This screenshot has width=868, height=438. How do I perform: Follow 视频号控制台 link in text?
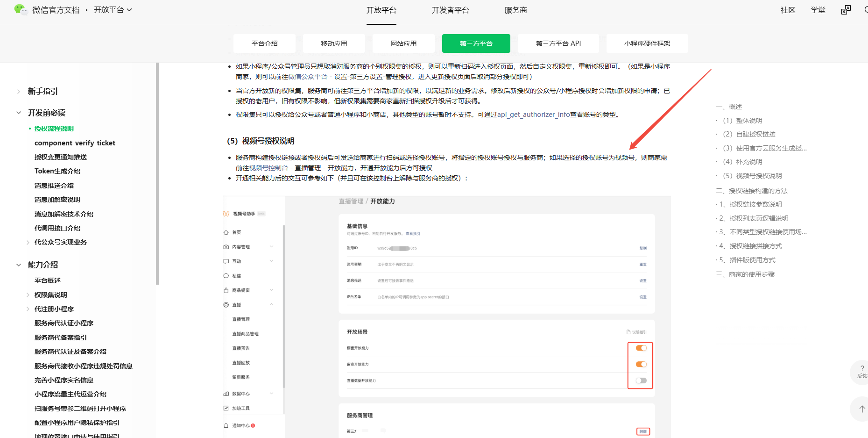click(x=268, y=168)
